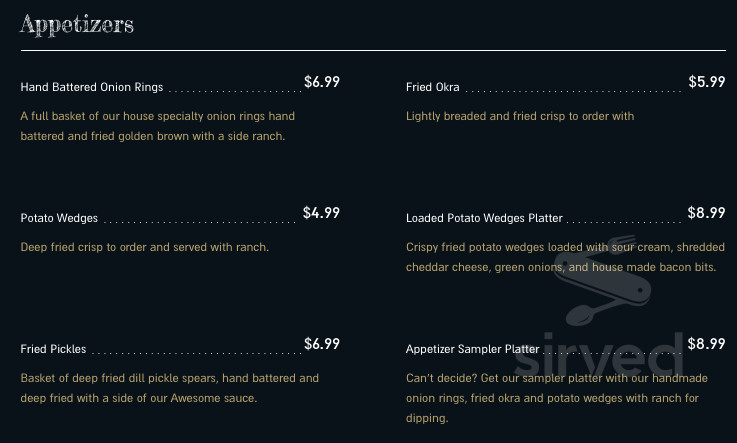Screen dimensions: 737x443
Task: Click the dill pickle spears description
Action: [x=169, y=388]
